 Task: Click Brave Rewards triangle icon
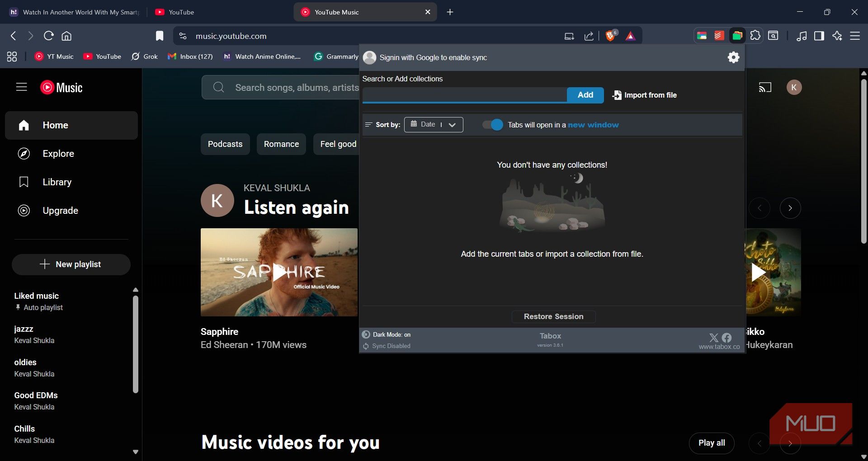[630, 36]
